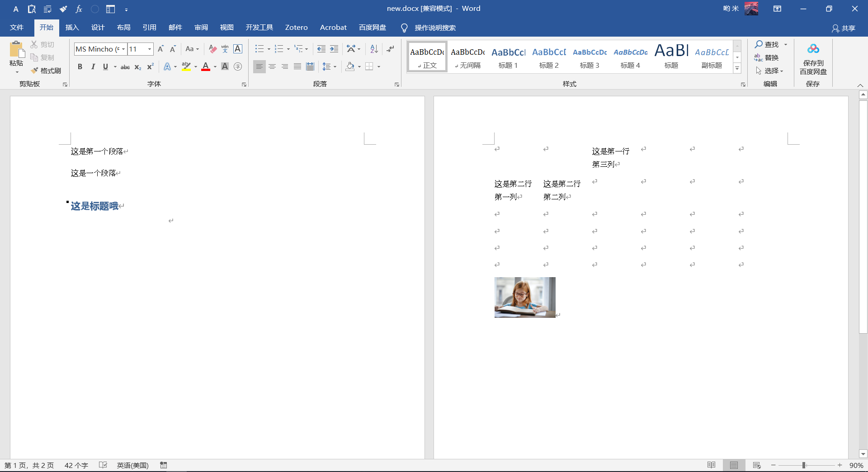Toggle the subscript icon
This screenshot has width=868, height=472.
138,67
